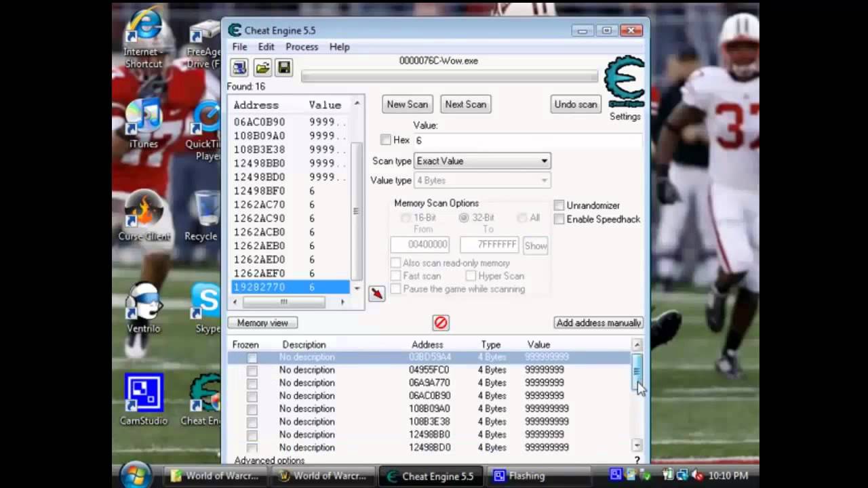Open the Process menu

[302, 47]
